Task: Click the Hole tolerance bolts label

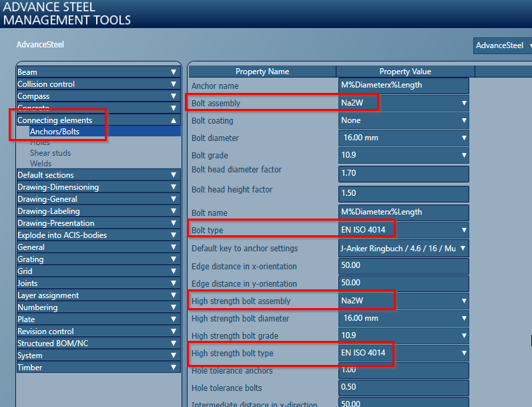Action: point(227,388)
